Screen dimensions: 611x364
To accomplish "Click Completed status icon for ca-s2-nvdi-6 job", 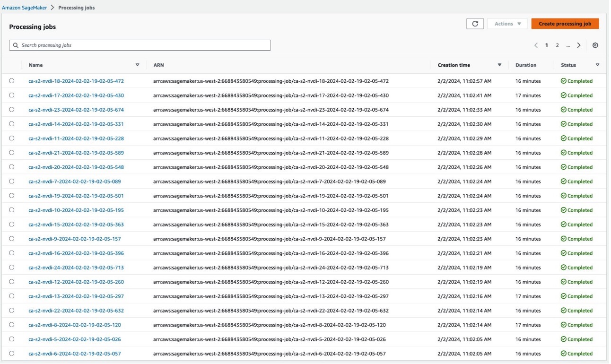I will point(563,354).
